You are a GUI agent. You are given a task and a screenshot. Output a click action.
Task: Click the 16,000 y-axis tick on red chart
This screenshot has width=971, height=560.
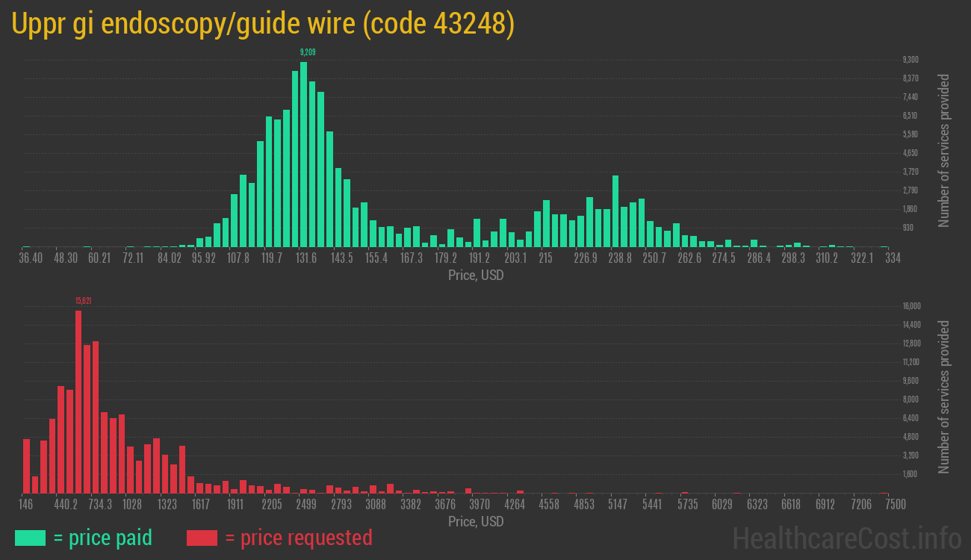pyautogui.click(x=911, y=306)
